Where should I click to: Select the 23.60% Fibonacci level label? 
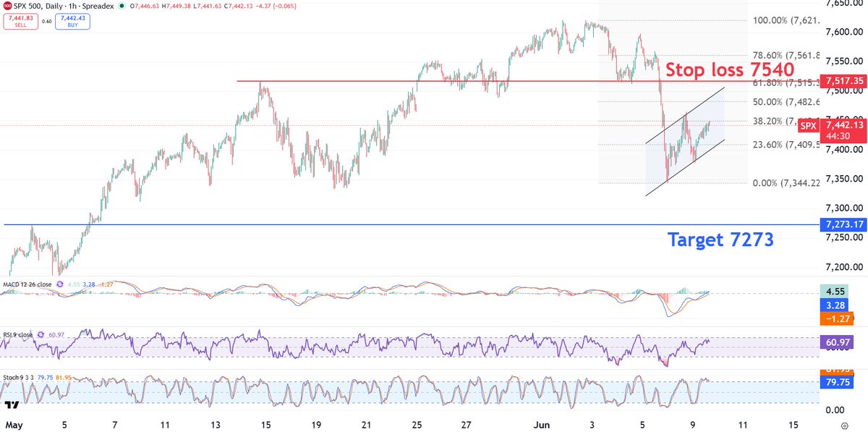pyautogui.click(x=786, y=145)
